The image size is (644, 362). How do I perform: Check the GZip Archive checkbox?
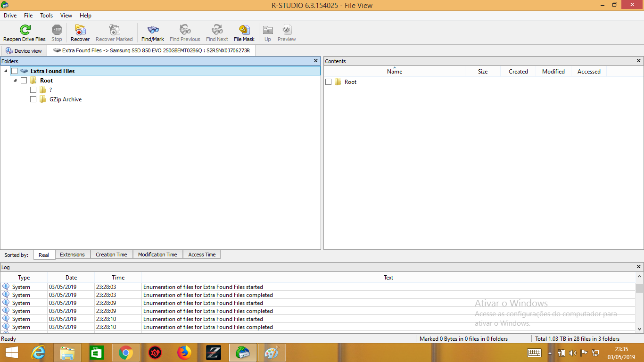click(x=33, y=99)
